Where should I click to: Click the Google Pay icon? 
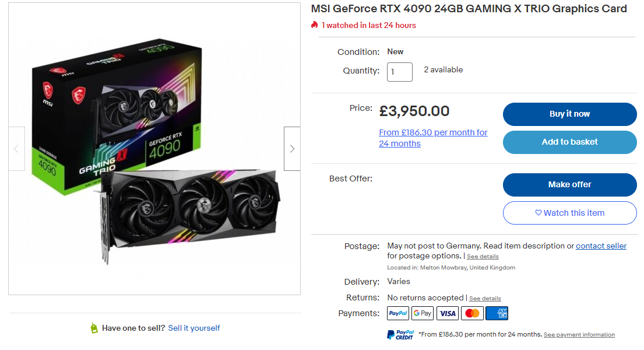click(423, 313)
